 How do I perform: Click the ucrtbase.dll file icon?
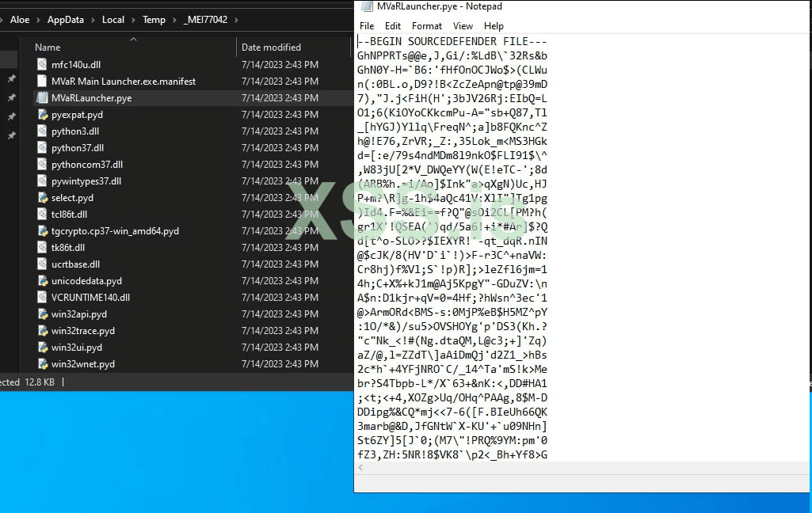(42, 264)
